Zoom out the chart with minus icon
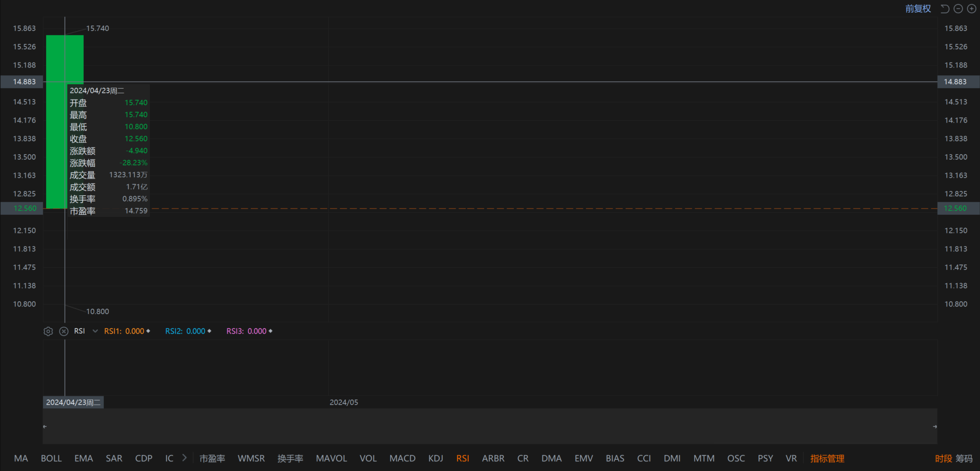The image size is (980, 471). pos(958,8)
